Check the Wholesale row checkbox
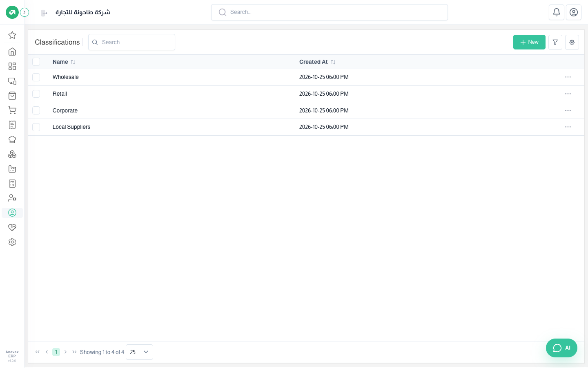 (x=36, y=77)
